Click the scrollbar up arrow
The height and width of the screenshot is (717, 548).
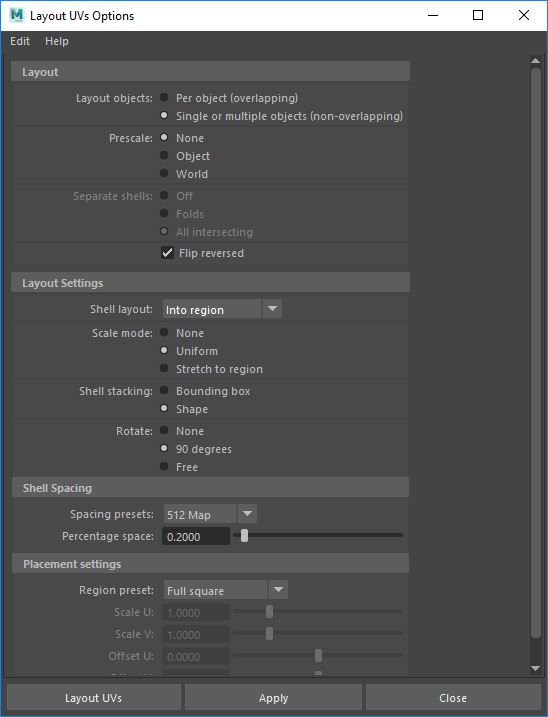pos(536,61)
